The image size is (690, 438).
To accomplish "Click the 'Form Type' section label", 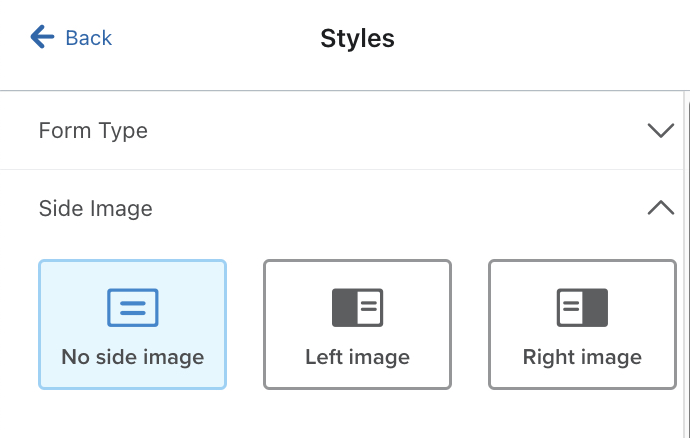I will pyautogui.click(x=93, y=131).
